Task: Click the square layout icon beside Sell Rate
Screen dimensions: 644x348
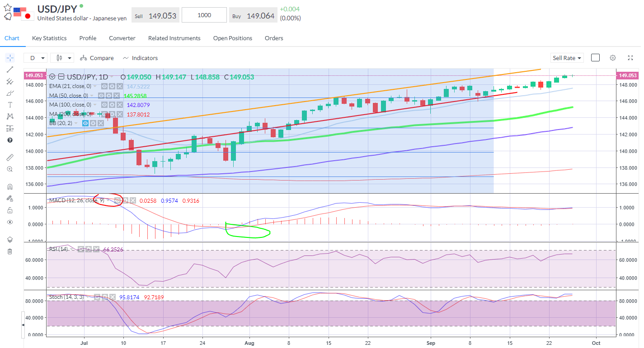Action: coord(595,58)
